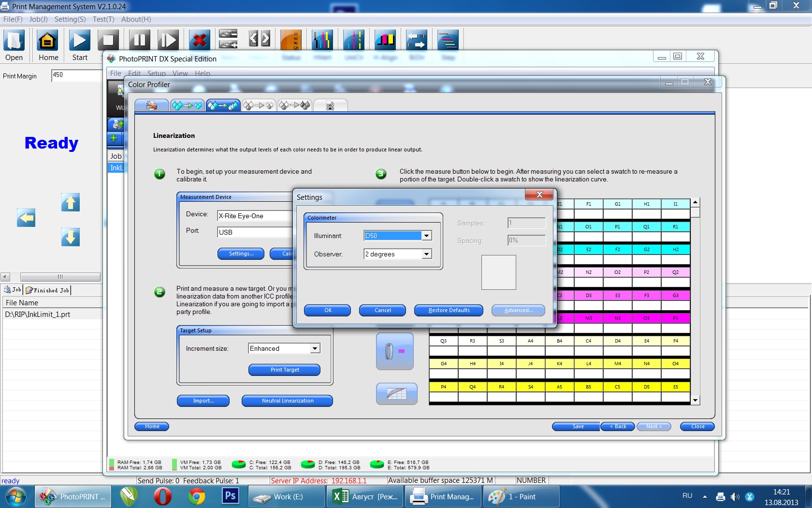Click the horizontal alignment color bars icon
812x508 pixels.
click(x=322, y=40)
